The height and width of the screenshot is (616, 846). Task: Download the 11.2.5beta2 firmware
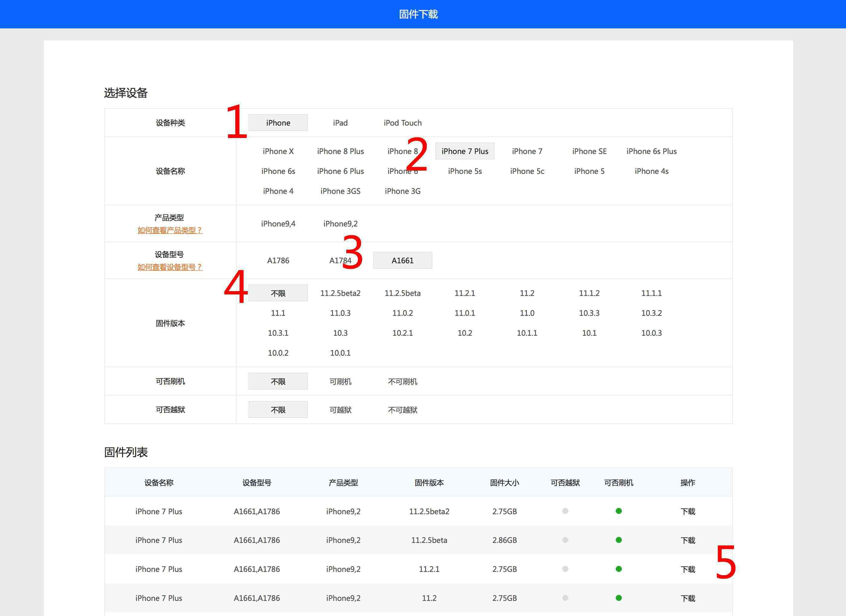click(687, 511)
